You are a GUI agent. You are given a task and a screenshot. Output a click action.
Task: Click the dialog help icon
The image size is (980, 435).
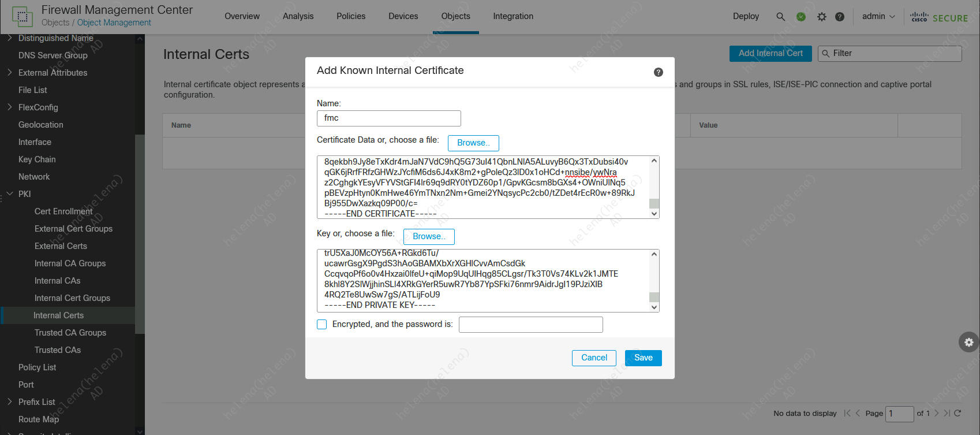[658, 72]
